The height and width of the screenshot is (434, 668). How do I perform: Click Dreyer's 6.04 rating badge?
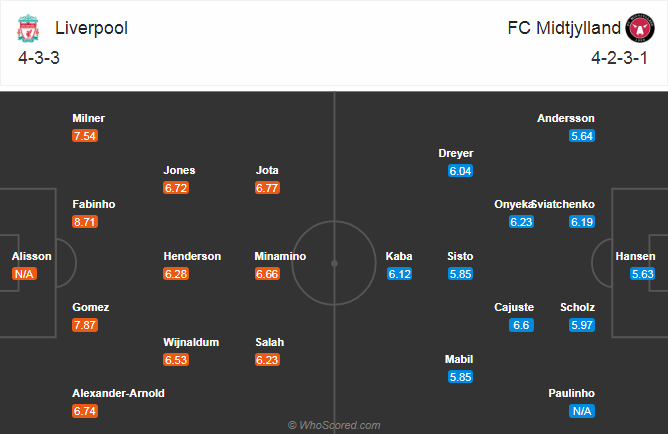(460, 170)
